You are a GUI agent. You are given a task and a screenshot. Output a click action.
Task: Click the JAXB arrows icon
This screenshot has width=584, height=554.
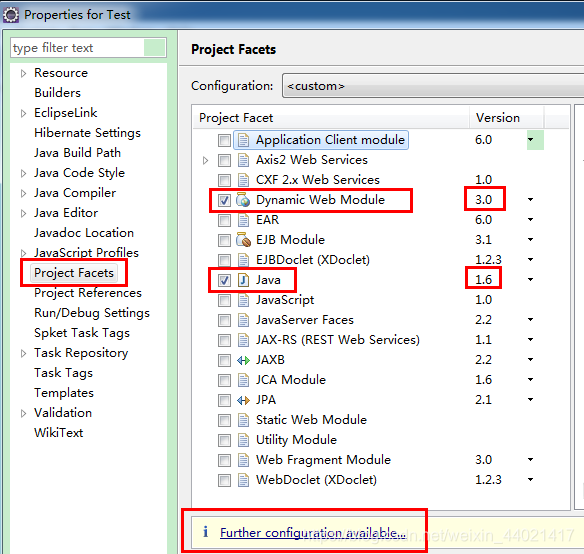click(x=243, y=360)
